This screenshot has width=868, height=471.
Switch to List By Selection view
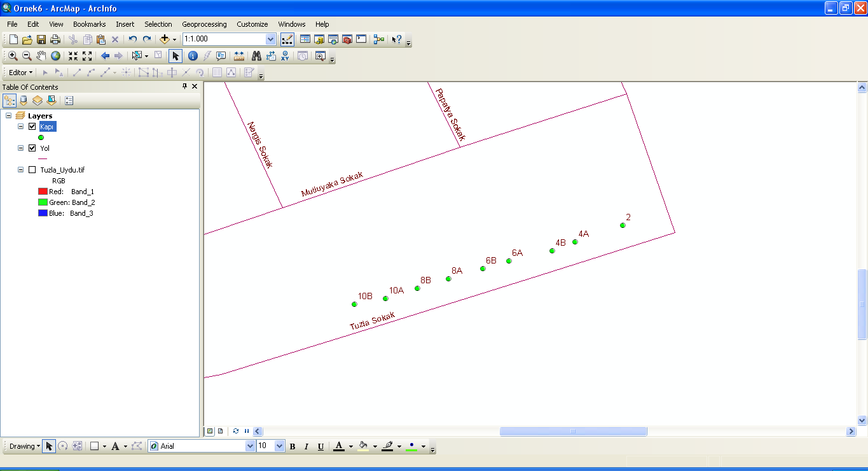(x=52, y=101)
